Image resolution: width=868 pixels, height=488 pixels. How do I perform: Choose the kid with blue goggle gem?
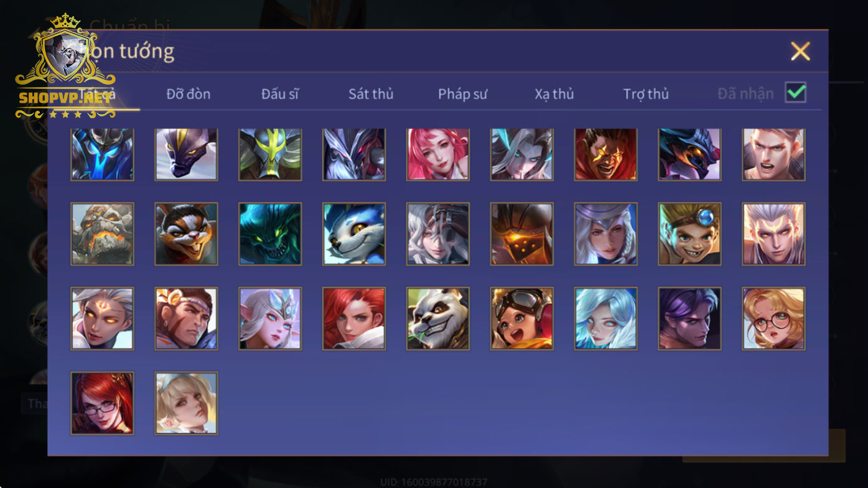coord(689,234)
